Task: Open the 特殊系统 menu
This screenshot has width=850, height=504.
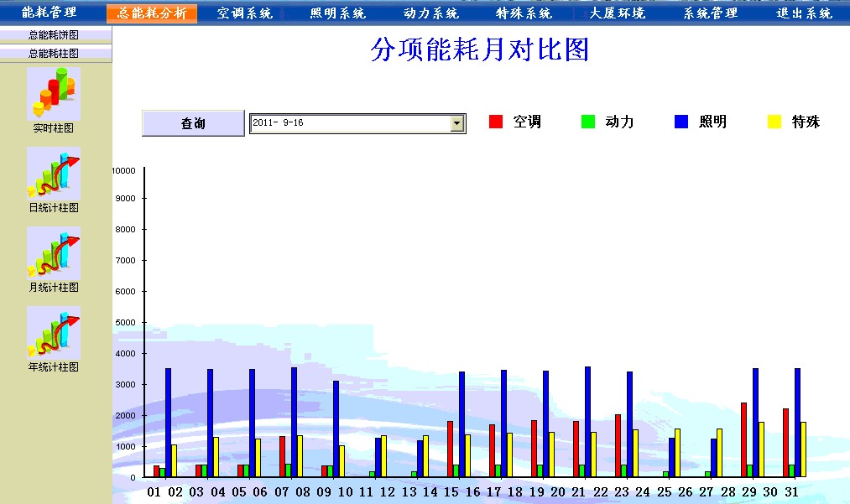Action: (524, 13)
